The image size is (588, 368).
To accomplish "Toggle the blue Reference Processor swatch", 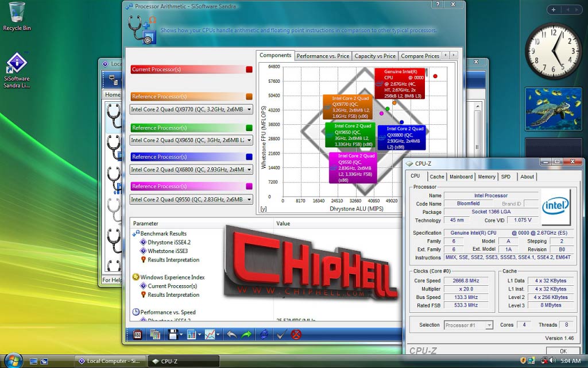I will point(249,156).
